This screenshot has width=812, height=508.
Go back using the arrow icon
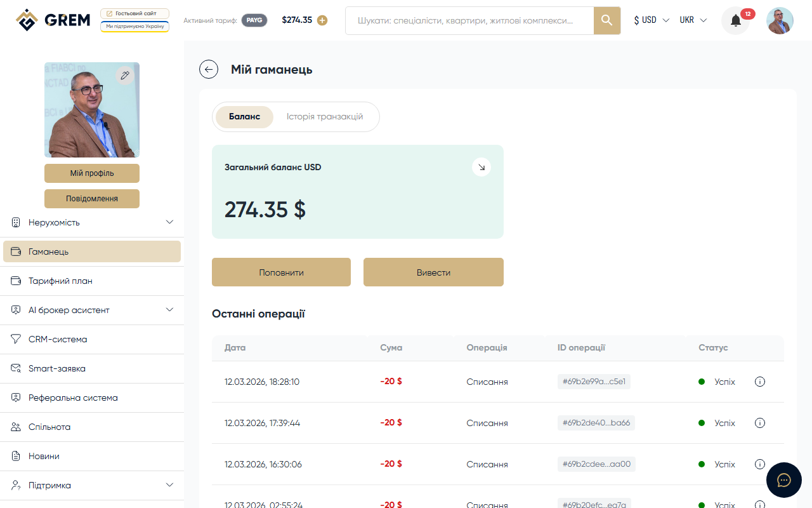209,69
